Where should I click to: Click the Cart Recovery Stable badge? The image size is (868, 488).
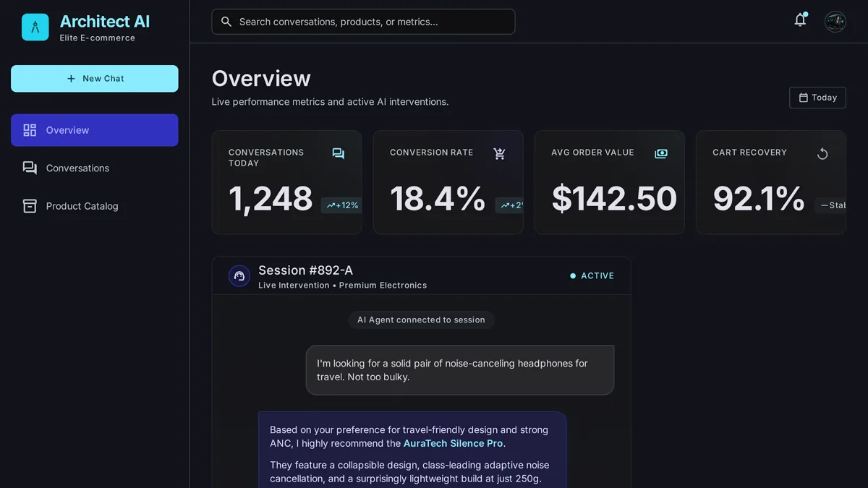click(831, 205)
